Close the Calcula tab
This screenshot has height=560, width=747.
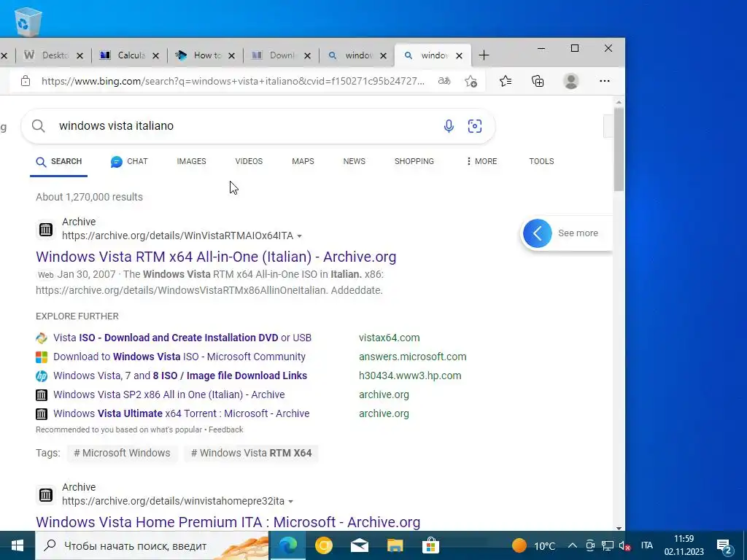(155, 55)
